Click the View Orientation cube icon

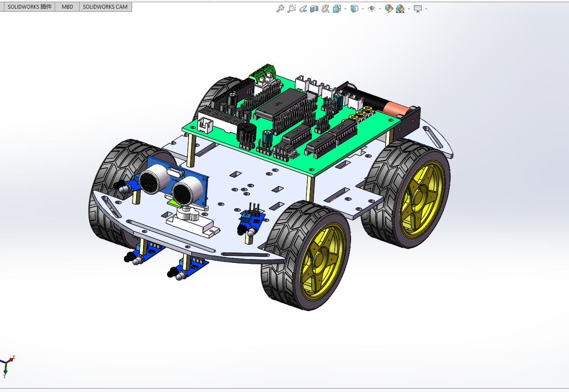click(x=337, y=9)
